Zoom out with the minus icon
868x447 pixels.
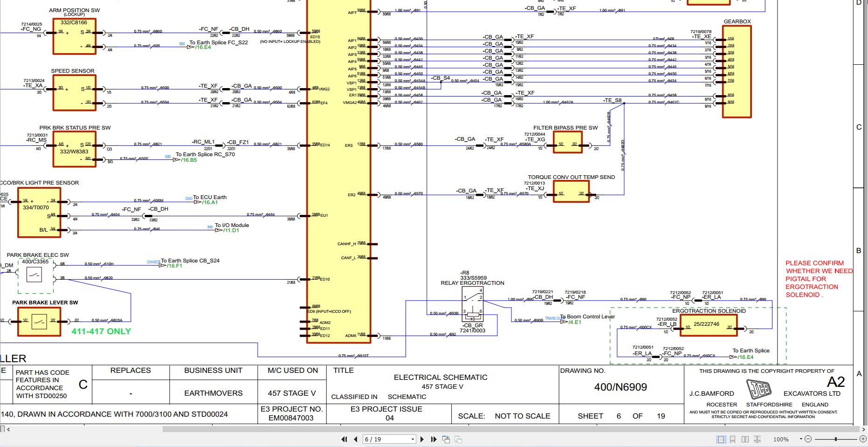808,439
